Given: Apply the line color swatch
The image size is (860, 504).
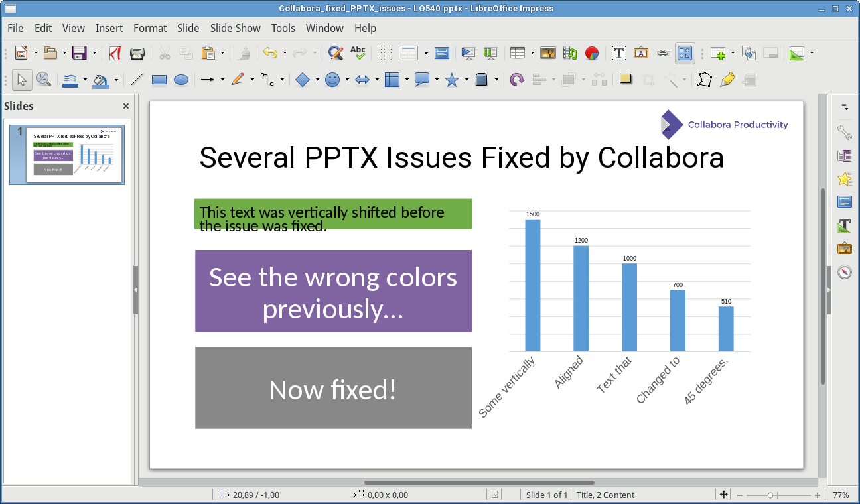Looking at the screenshot, I should pos(70,80).
